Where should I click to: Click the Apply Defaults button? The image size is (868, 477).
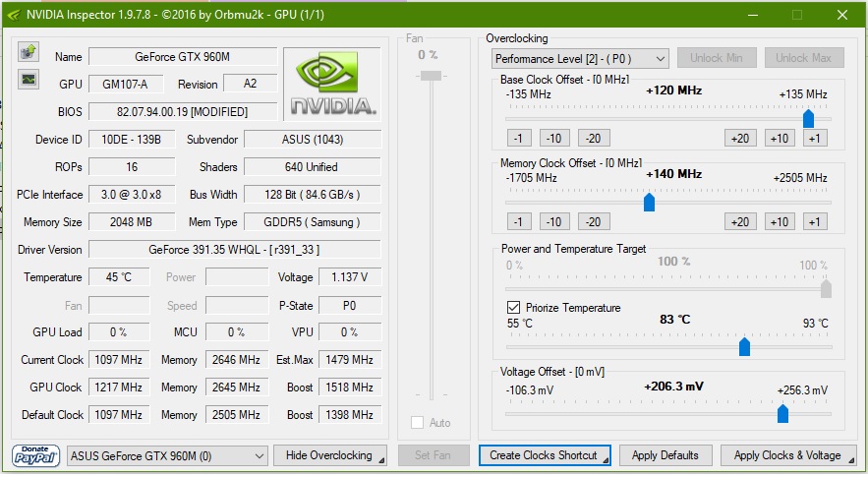click(665, 455)
